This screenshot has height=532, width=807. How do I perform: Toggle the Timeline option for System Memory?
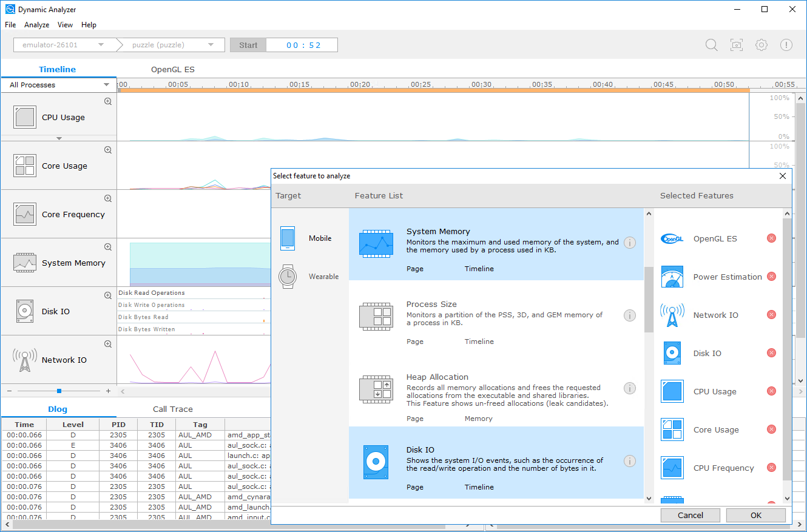pos(479,268)
